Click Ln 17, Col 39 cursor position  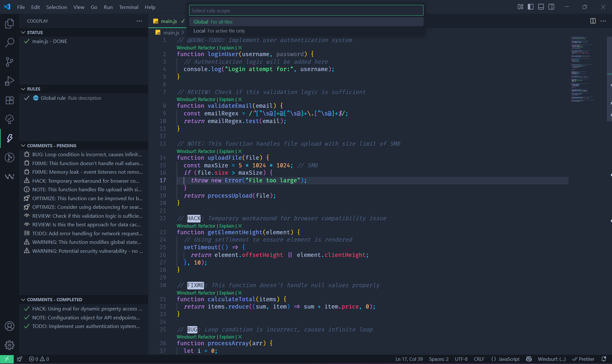tap(409, 359)
